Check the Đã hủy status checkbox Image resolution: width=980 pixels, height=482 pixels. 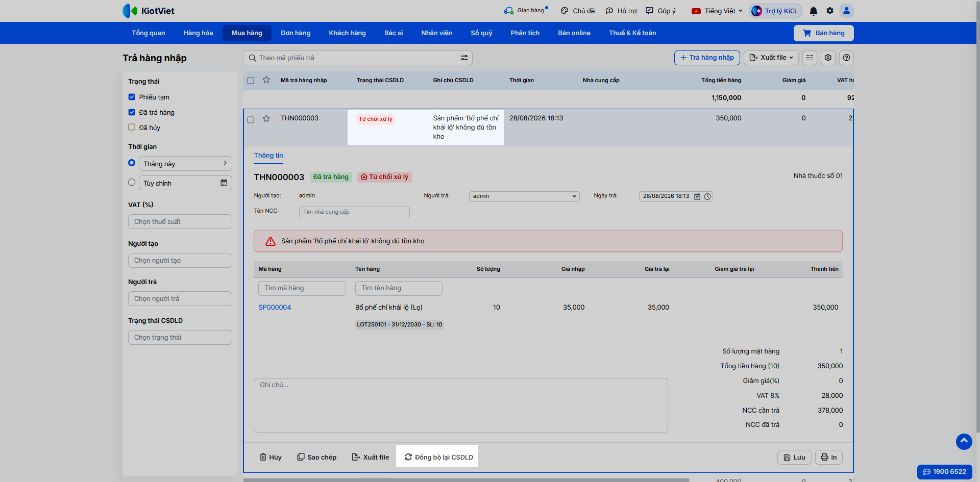click(132, 128)
